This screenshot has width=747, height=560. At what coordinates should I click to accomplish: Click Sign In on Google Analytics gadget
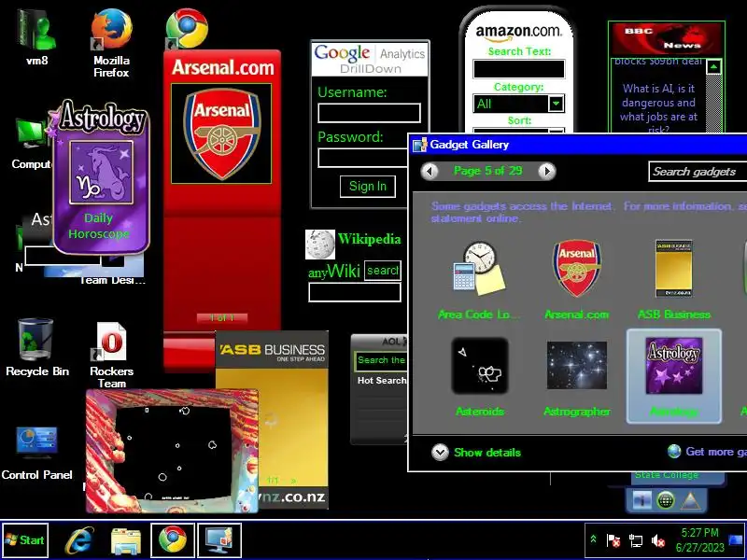coord(368,186)
